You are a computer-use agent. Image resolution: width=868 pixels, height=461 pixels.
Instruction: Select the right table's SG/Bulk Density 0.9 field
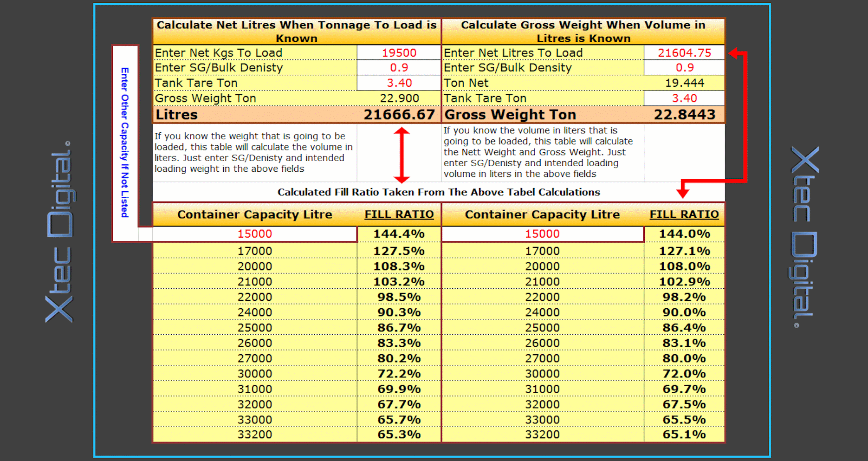684,68
